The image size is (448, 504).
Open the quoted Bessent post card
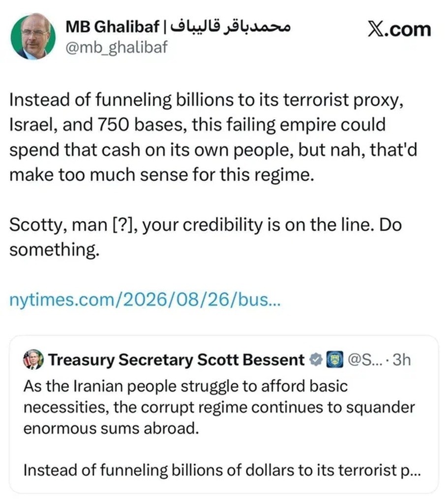pyautogui.click(x=224, y=414)
